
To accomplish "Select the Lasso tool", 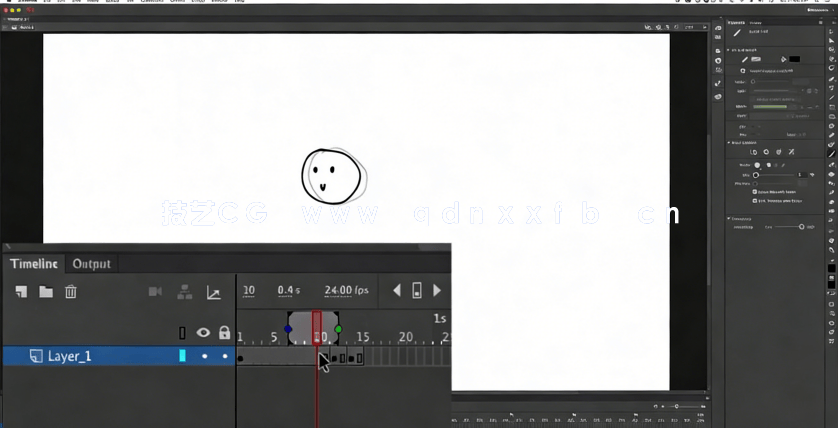I will click(x=832, y=68).
